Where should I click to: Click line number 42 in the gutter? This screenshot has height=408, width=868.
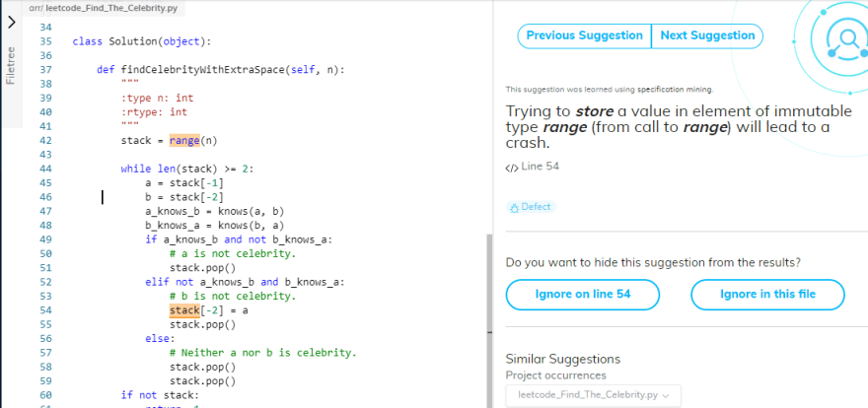click(45, 140)
